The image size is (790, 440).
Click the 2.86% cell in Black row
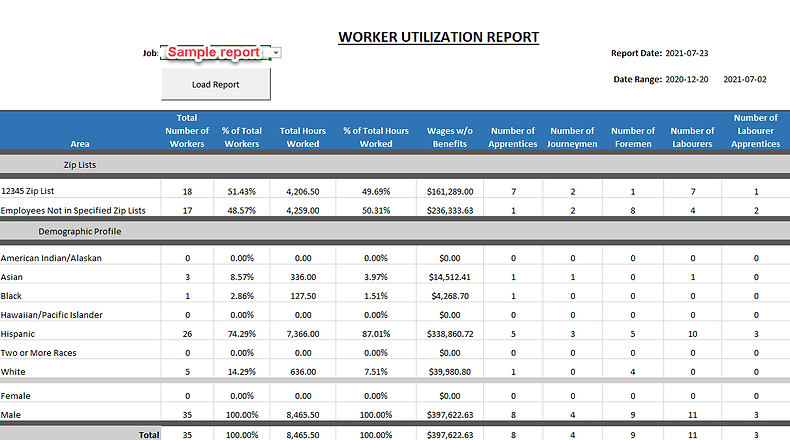pyautogui.click(x=242, y=296)
